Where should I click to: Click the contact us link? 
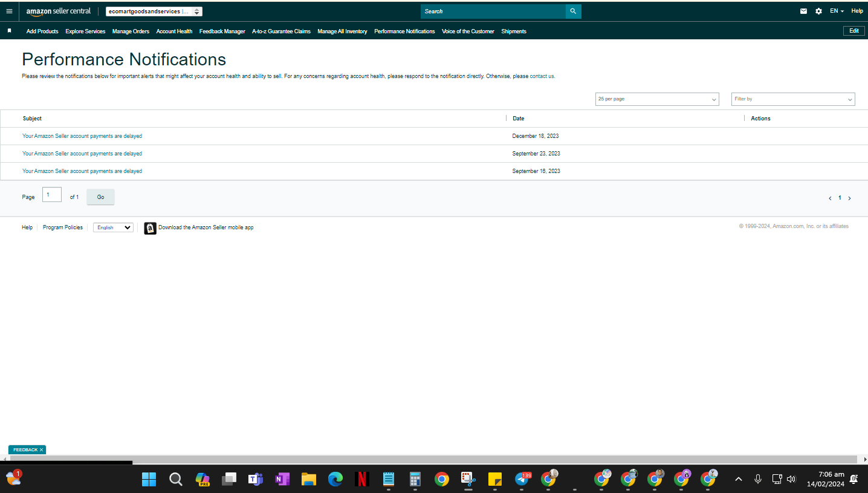point(542,76)
